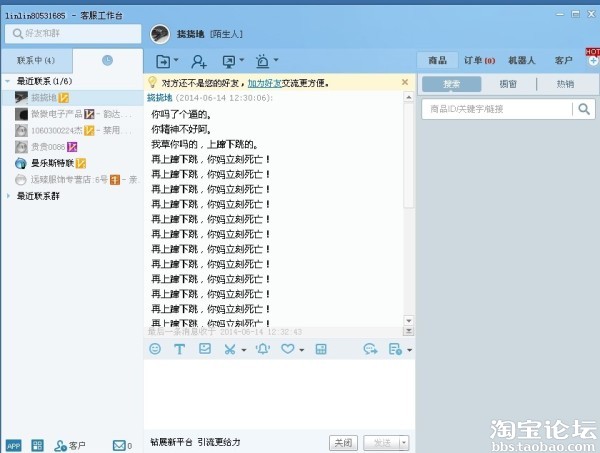600x453 pixels.
Task: Click the 好友和群 search box
Action: [73, 34]
